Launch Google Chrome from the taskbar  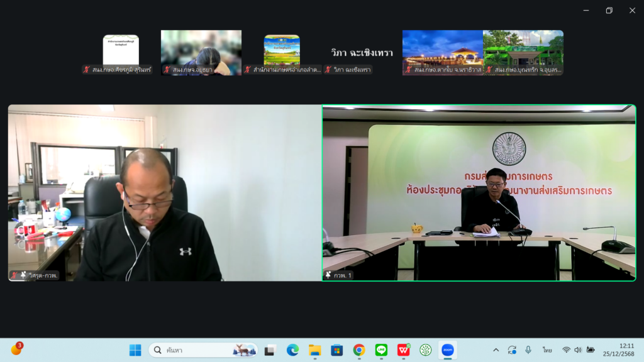tap(359, 350)
